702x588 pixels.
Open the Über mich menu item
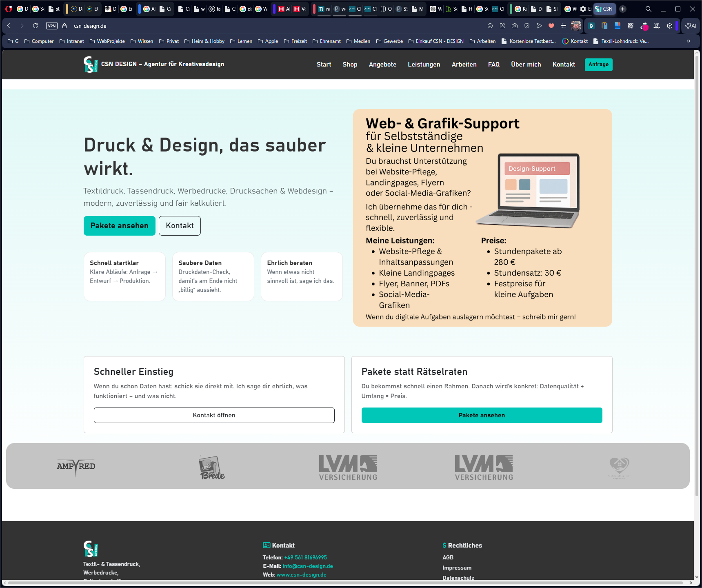[526, 65]
